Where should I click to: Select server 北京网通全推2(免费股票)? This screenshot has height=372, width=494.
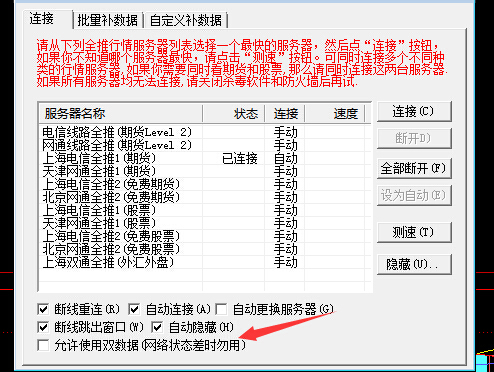coord(111,249)
